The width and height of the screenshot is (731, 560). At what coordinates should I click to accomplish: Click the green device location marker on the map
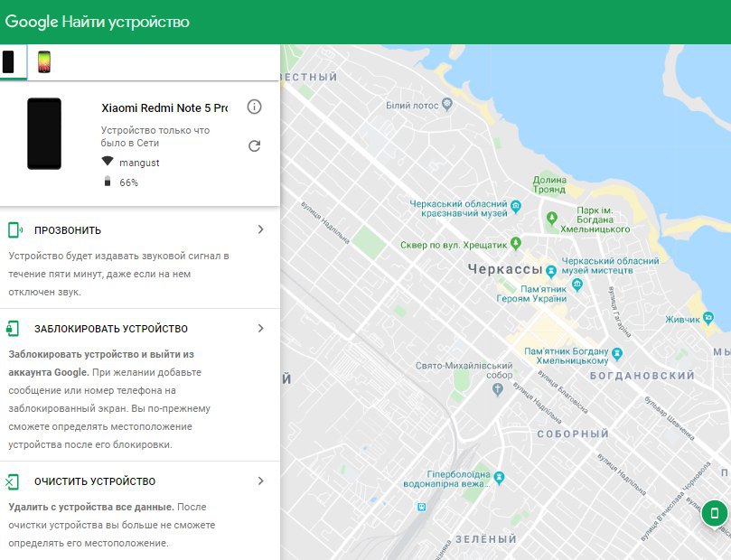point(714,513)
